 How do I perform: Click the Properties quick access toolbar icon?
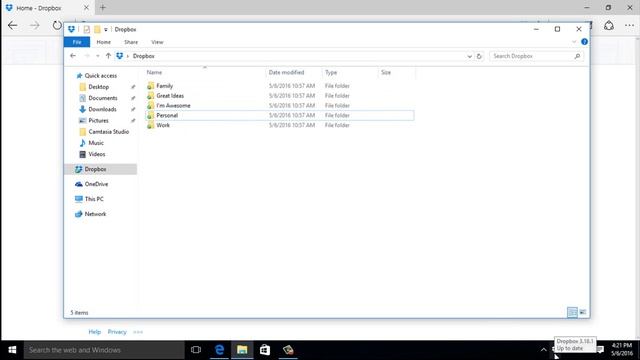click(87, 29)
